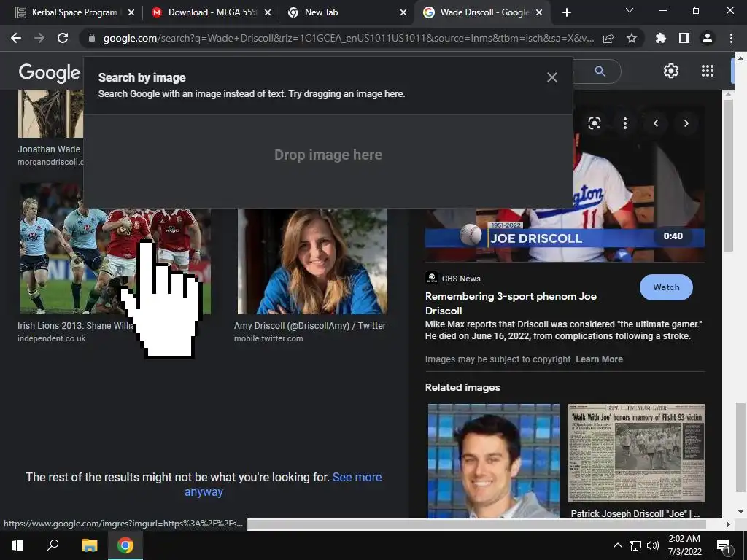Click the Google Lens icon on the preview
Image resolution: width=747 pixels, height=560 pixels.
click(594, 123)
